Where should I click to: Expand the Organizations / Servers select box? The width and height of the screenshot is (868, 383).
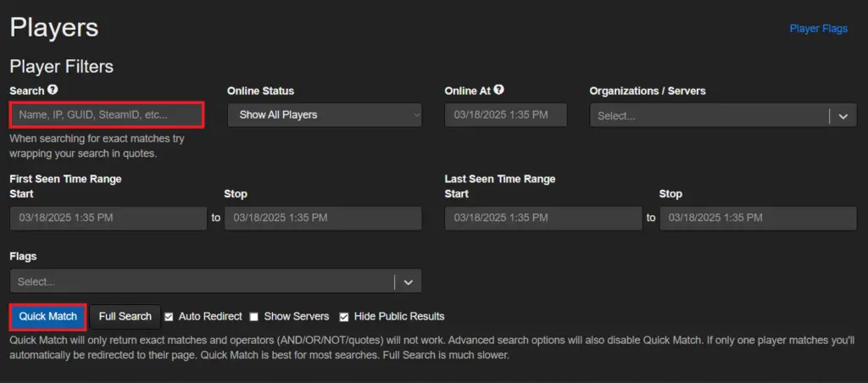pos(723,116)
